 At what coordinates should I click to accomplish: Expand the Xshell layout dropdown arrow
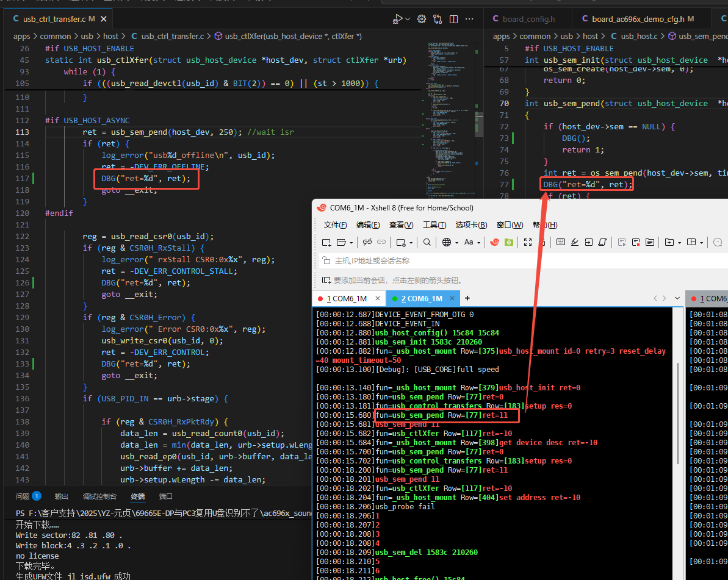pyautogui.click(x=702, y=243)
